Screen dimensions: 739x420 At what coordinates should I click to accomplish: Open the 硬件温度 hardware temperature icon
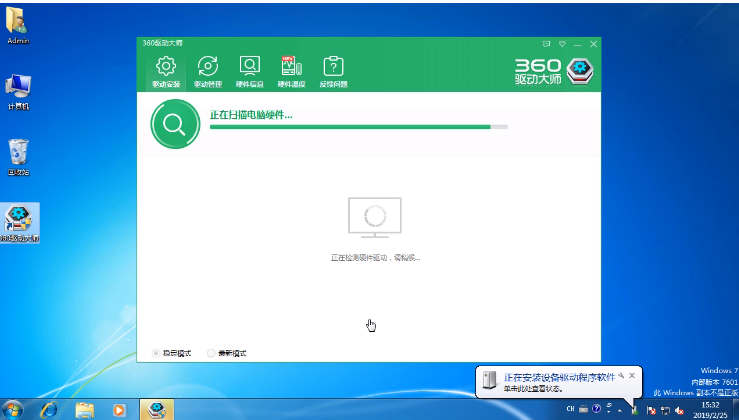tap(291, 70)
